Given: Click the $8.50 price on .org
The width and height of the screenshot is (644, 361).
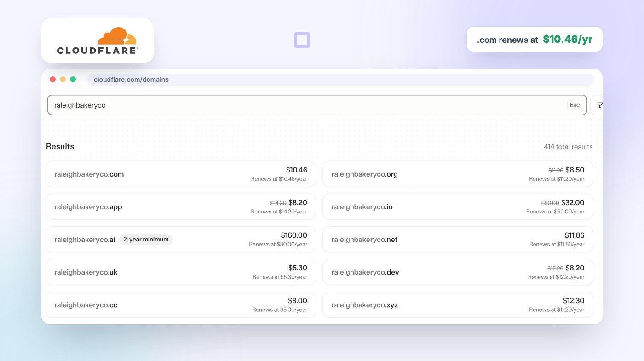Looking at the screenshot, I should (x=575, y=170).
